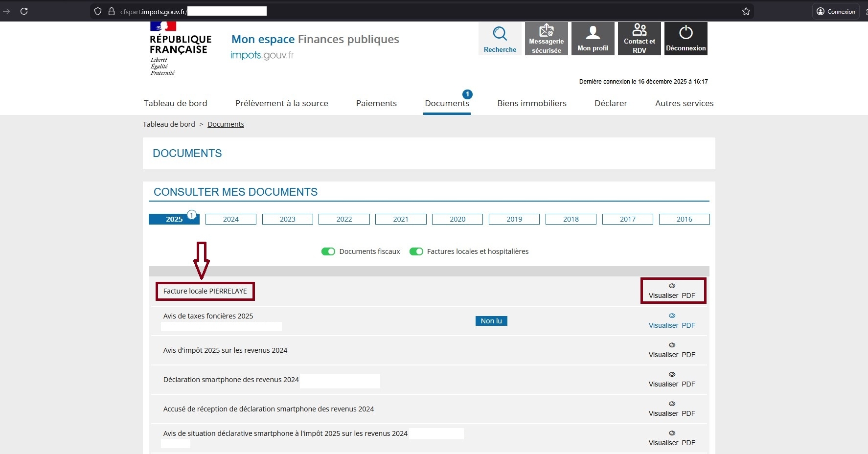Click Documents breadcrumb link
The width and height of the screenshot is (868, 454).
(226, 124)
